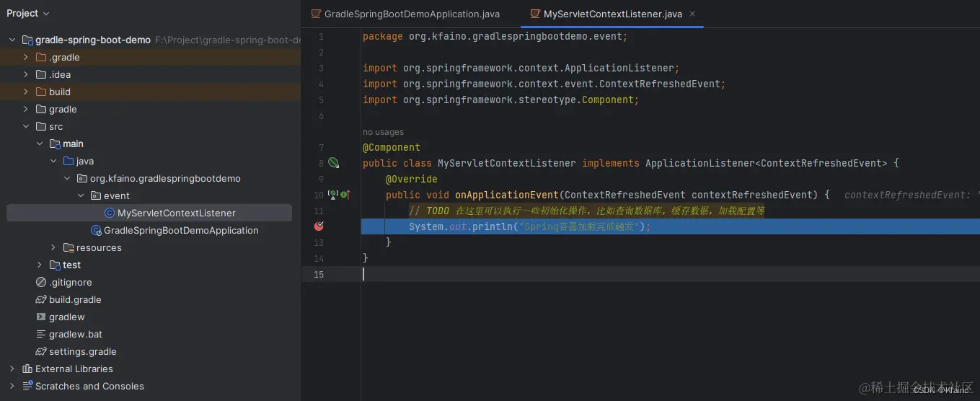Collapse the src folder
This screenshot has width=980, height=401.
[x=26, y=126]
